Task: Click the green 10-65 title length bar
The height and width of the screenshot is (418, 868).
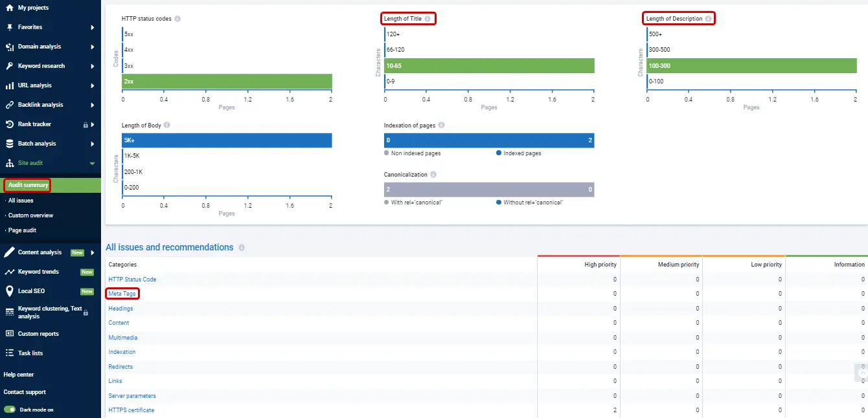Action: pyautogui.click(x=490, y=65)
